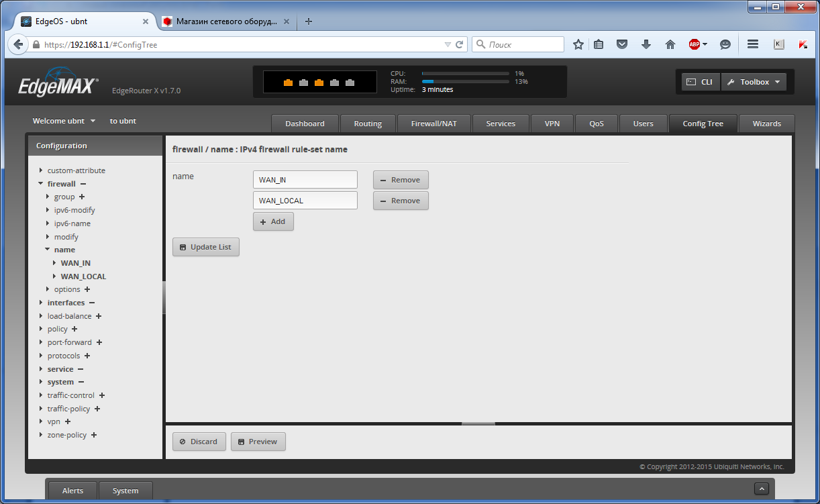Click the RAM usage bar

pos(465,81)
